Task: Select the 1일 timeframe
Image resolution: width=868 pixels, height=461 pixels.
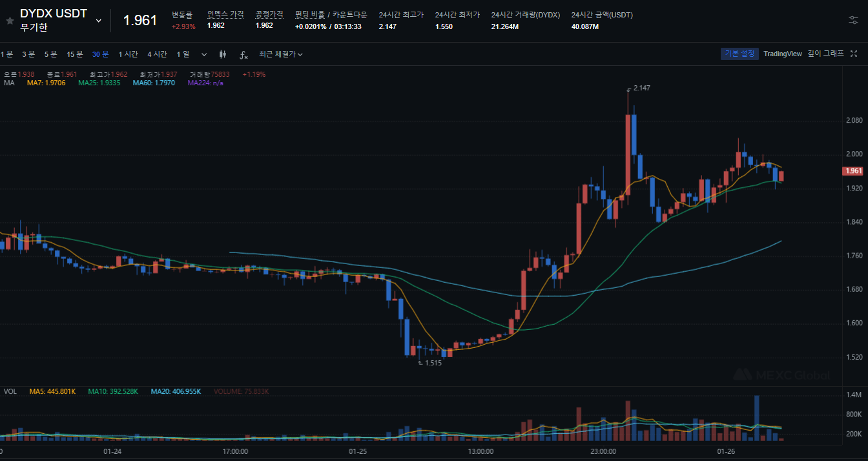Action: 183,54
